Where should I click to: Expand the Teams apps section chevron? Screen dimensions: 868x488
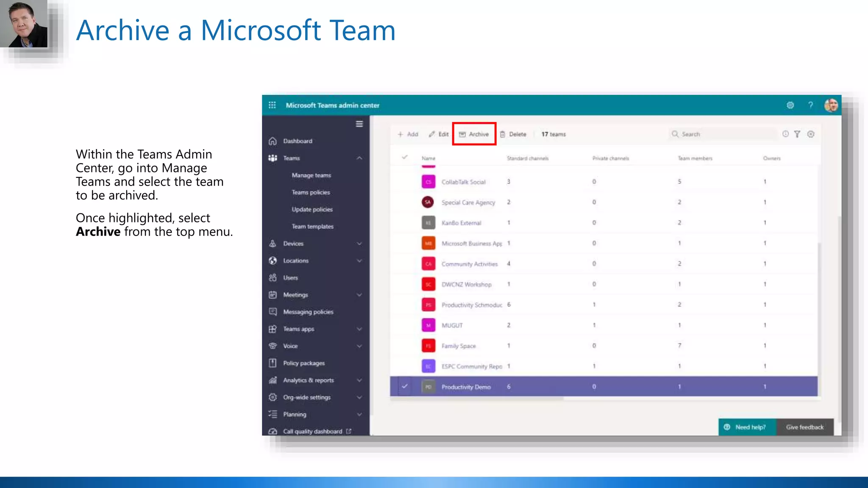click(359, 329)
